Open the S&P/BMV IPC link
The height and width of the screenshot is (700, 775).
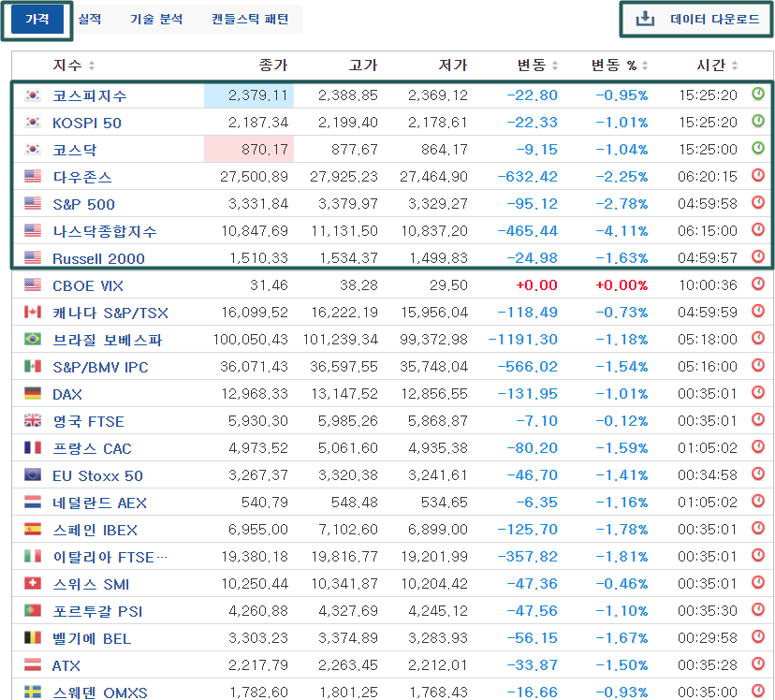tap(100, 367)
